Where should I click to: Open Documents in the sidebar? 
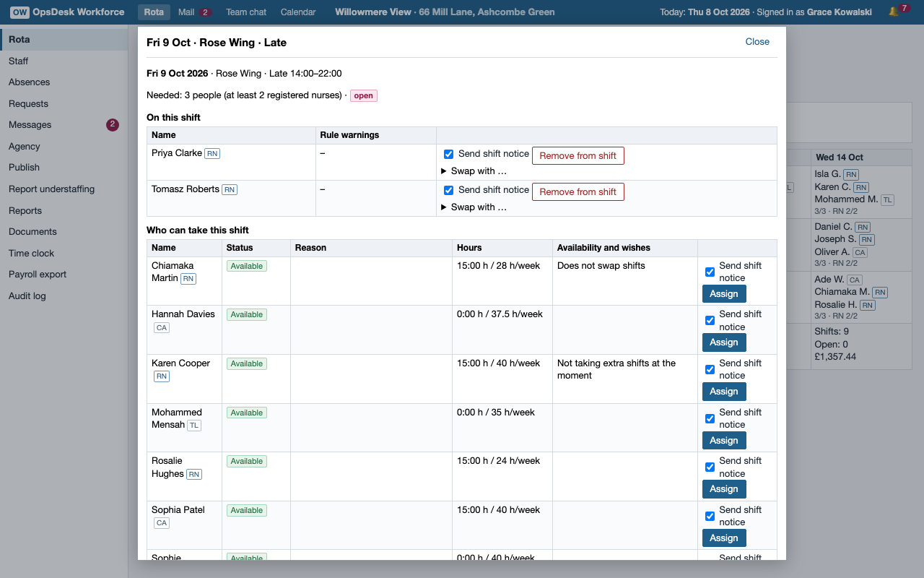64,232
